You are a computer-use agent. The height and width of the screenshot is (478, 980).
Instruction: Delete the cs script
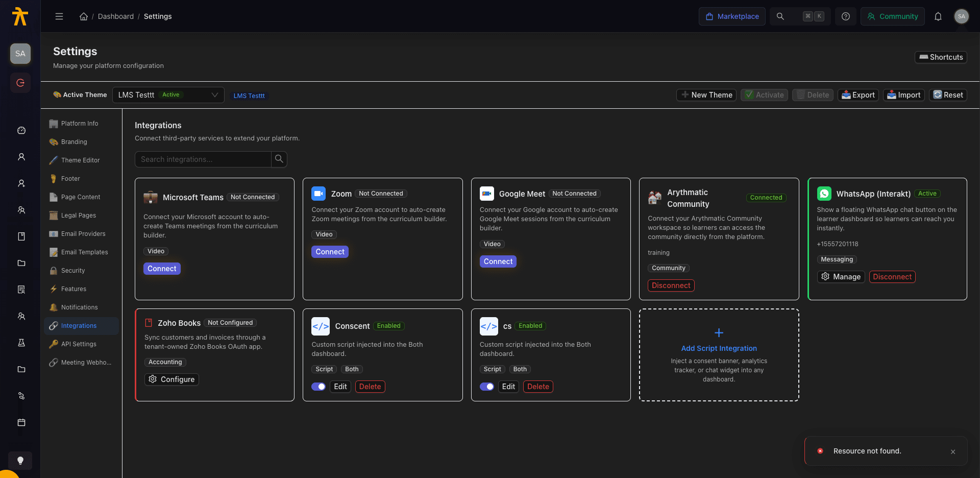(538, 387)
